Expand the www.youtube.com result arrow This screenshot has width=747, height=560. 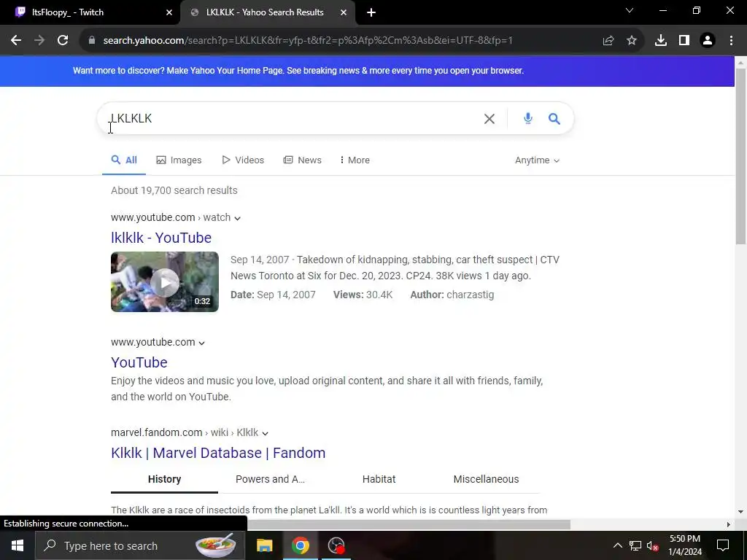point(201,343)
